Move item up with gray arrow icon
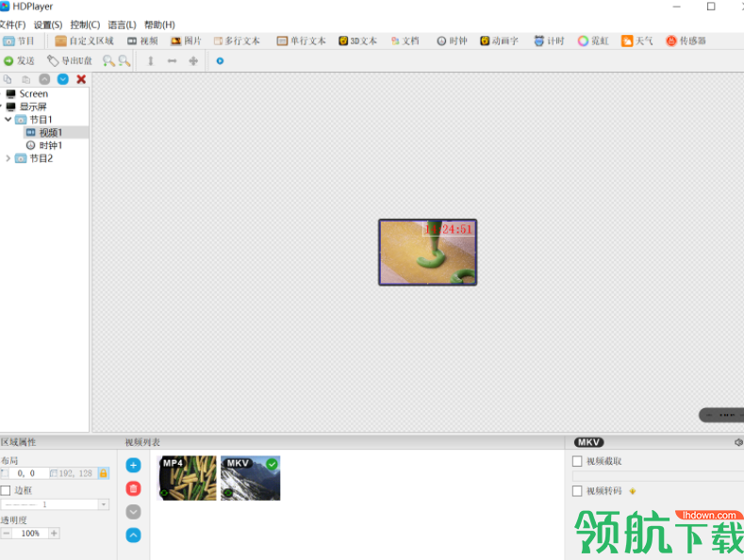This screenshot has height=560, width=744. pyautogui.click(x=44, y=79)
